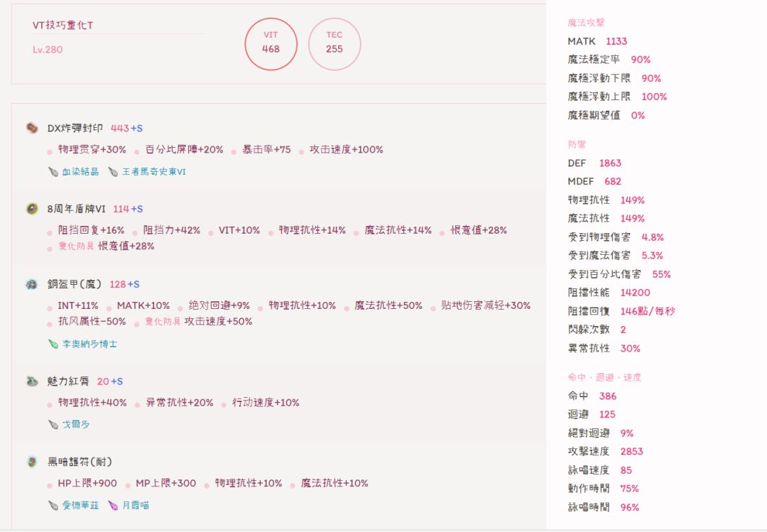The height and width of the screenshot is (532, 767).
Task: Click the 114+S shield value
Action: [x=128, y=209]
